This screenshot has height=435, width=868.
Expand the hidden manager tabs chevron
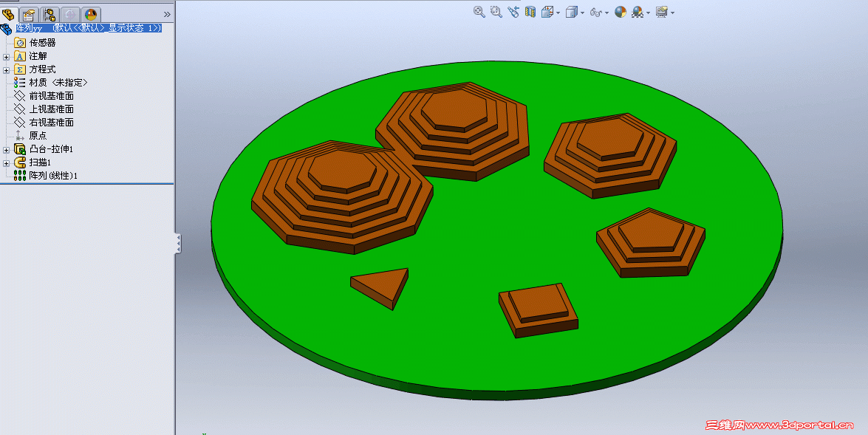pos(167,14)
